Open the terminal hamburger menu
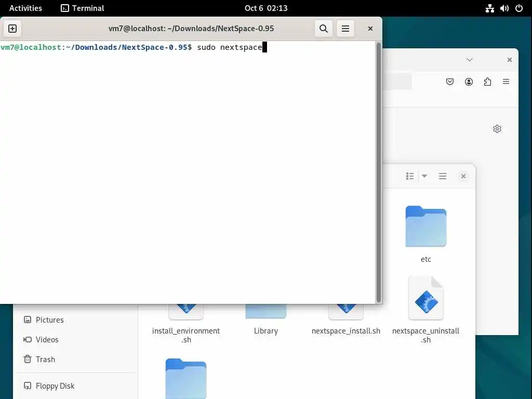Image resolution: width=532 pixels, height=399 pixels. click(345, 29)
